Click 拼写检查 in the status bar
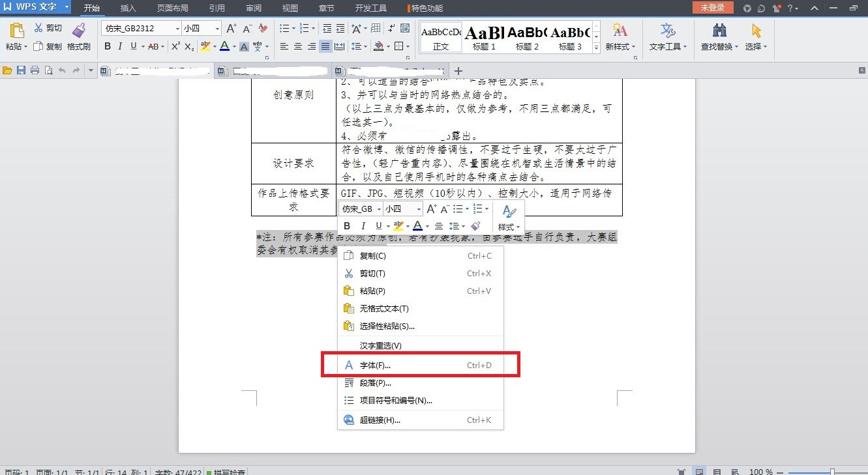868x475 pixels. [230, 471]
